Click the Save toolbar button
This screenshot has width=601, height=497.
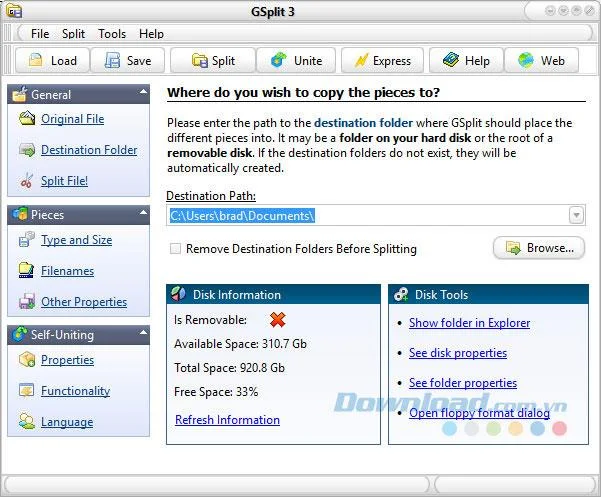[128, 61]
